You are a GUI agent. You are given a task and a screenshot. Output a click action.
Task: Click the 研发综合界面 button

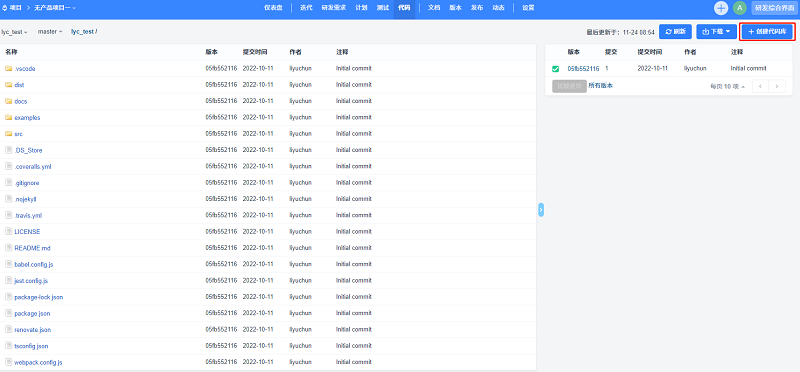(x=774, y=8)
